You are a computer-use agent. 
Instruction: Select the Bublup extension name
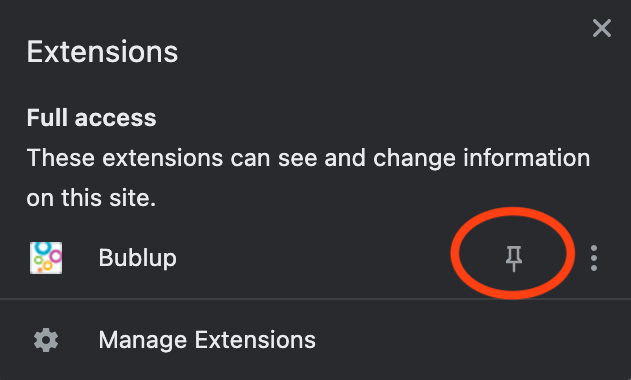[138, 258]
